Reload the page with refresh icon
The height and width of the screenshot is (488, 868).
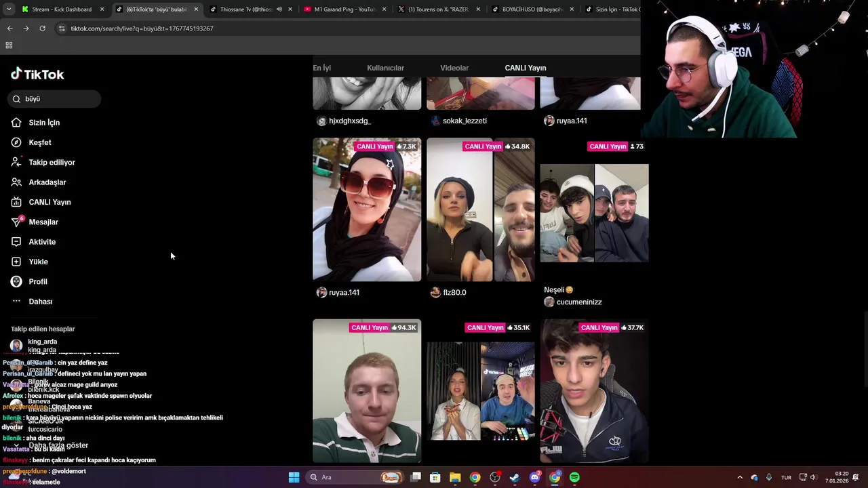(42, 28)
